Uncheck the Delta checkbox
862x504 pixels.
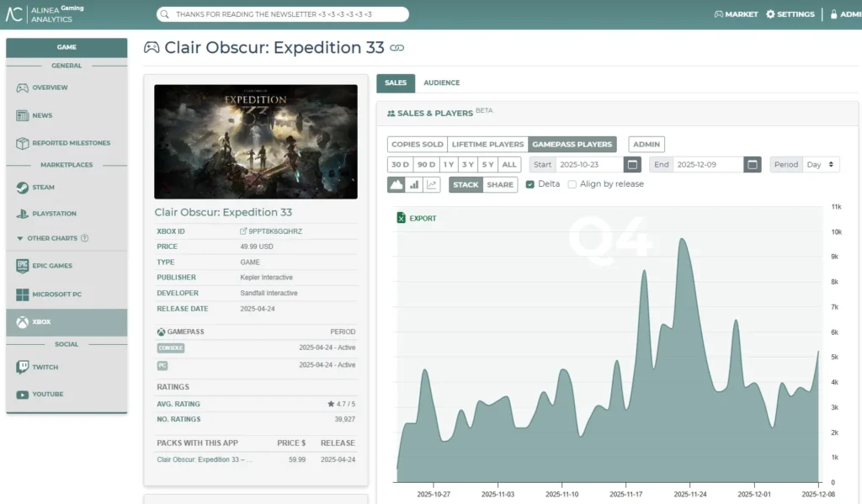click(530, 184)
